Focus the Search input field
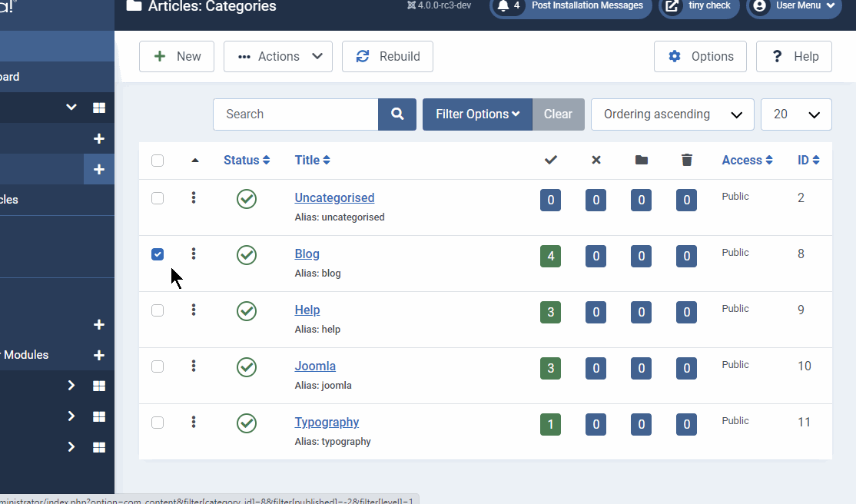This screenshot has height=504, width=856. coord(296,114)
